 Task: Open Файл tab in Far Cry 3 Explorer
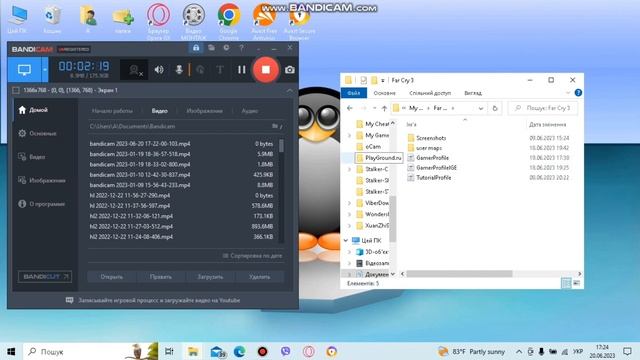coord(353,93)
